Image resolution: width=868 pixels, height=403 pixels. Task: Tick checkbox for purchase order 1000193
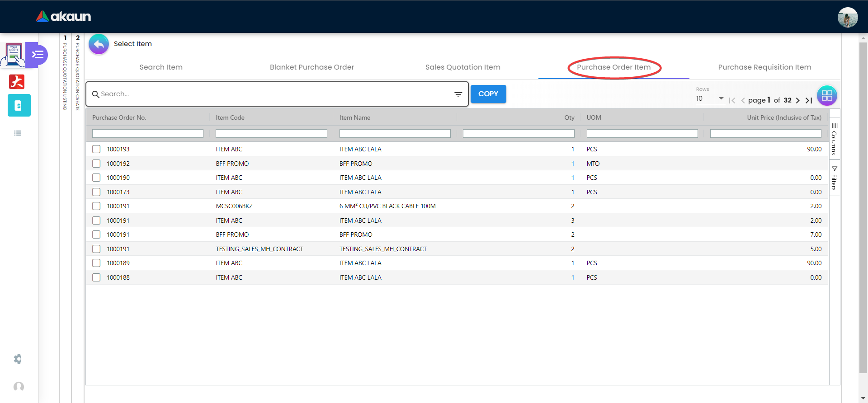96,149
